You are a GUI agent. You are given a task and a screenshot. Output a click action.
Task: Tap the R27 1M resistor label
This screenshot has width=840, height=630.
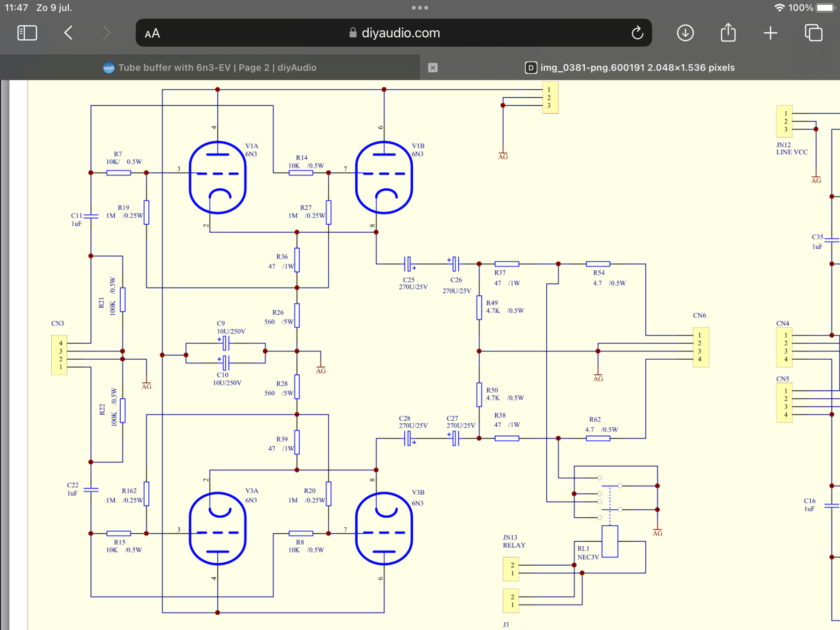pyautogui.click(x=307, y=212)
